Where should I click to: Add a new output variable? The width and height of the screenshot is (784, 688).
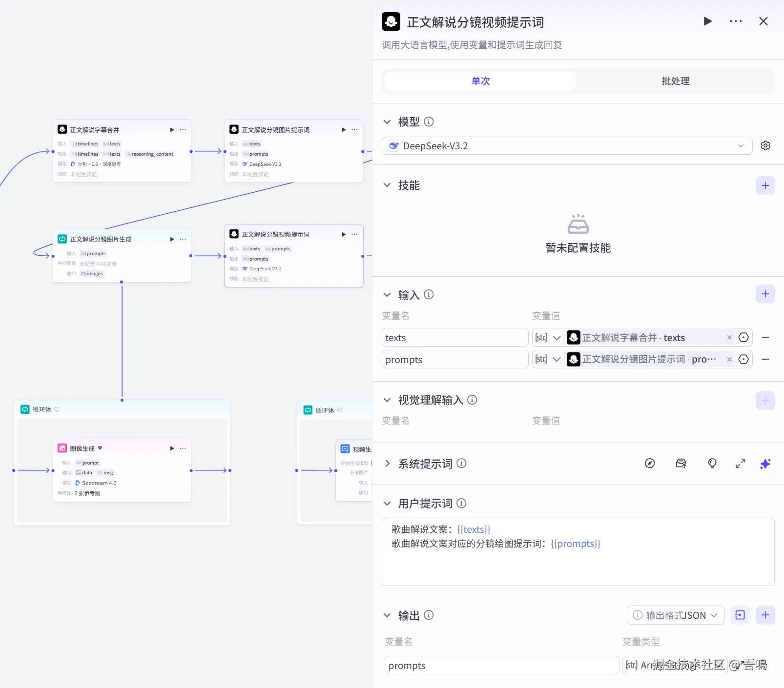[x=765, y=615]
